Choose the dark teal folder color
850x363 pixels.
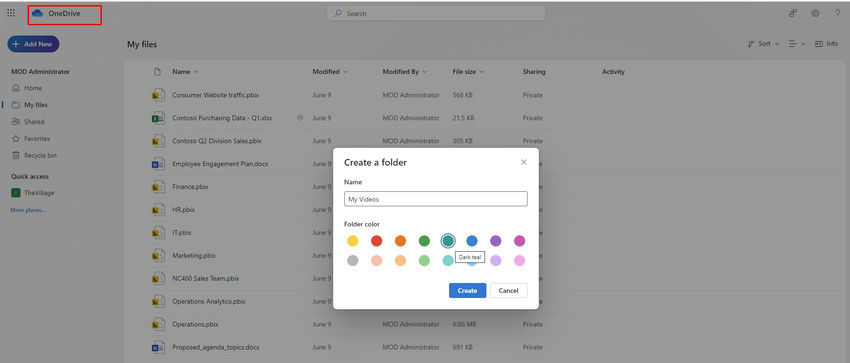pyautogui.click(x=448, y=241)
